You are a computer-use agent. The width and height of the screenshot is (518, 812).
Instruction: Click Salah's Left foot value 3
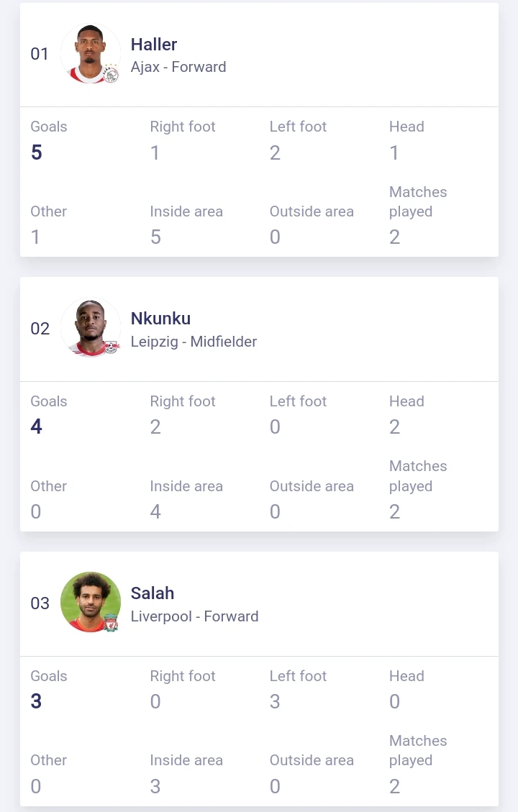click(275, 702)
